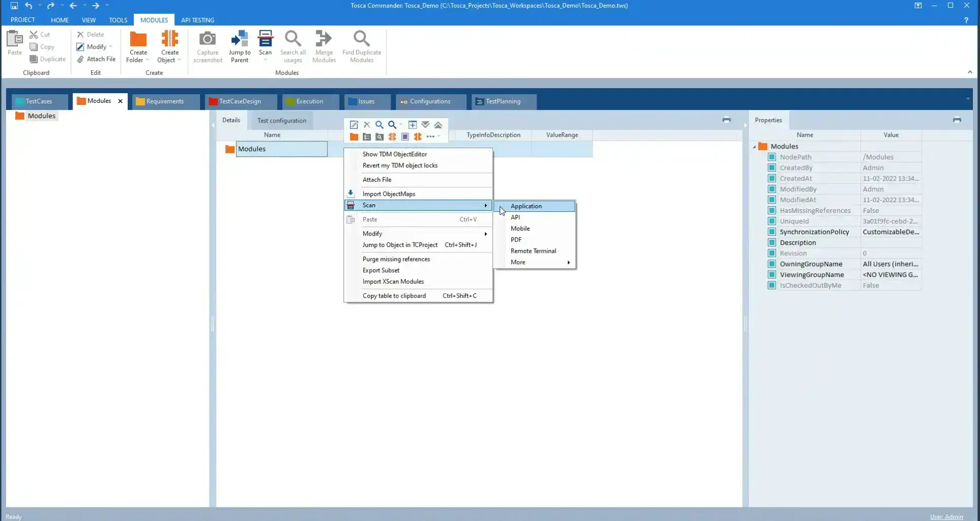Click the Capture screenshot camera icon

pyautogui.click(x=207, y=40)
